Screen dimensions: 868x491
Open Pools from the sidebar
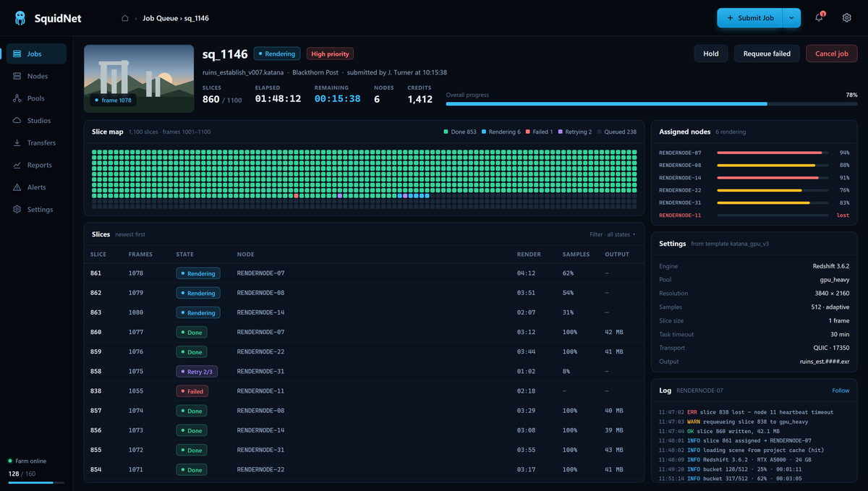pos(36,98)
